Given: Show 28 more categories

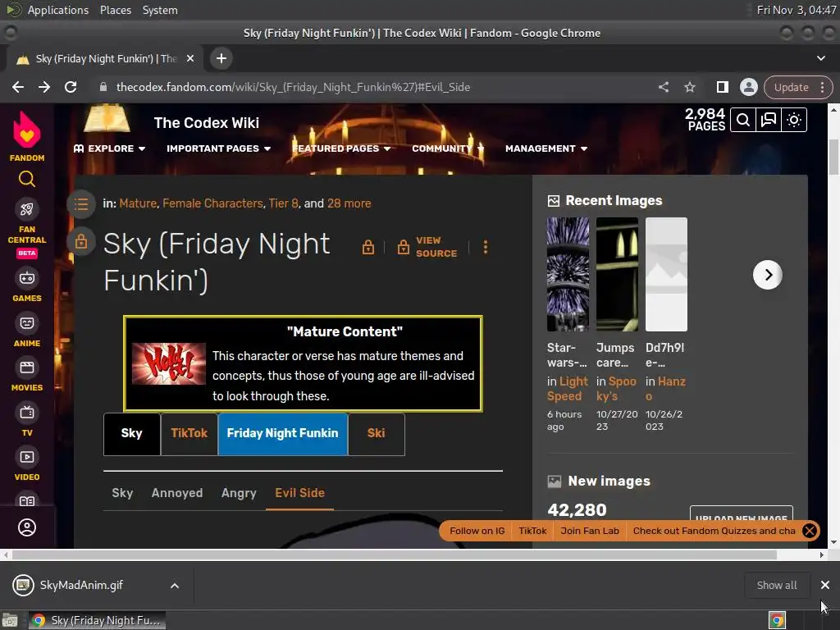Looking at the screenshot, I should coord(349,203).
